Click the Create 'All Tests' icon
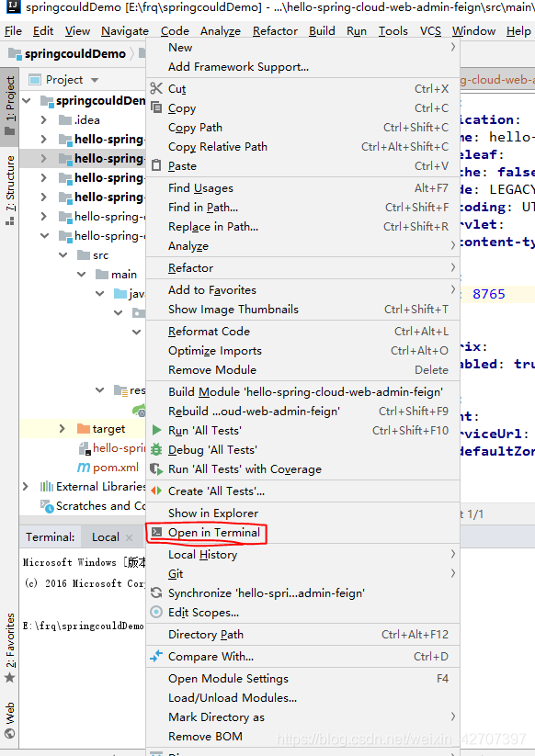 tap(156, 491)
